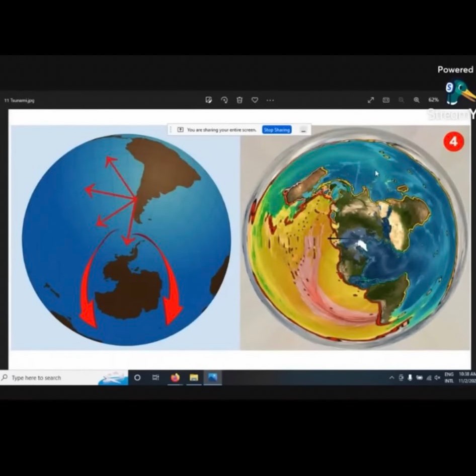The image size is (476, 476).
Task: Focus the Type here to search box
Action: click(64, 378)
